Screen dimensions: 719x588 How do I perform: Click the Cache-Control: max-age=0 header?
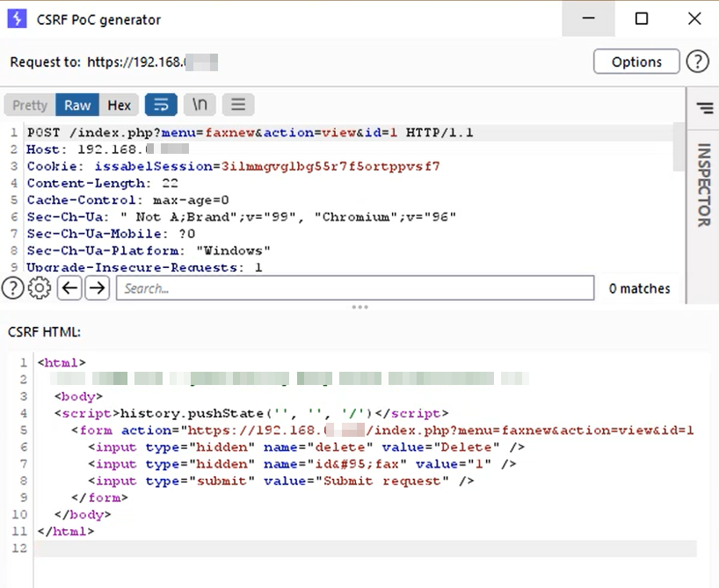[x=128, y=200]
